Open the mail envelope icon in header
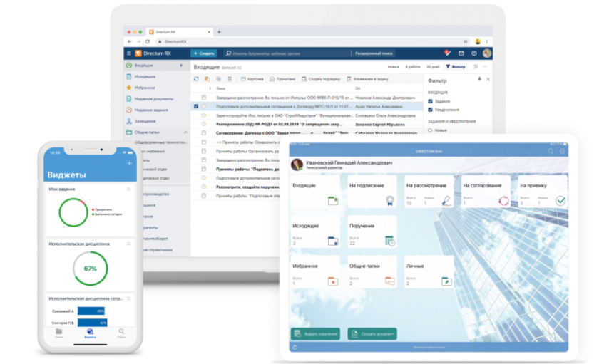 [461, 53]
